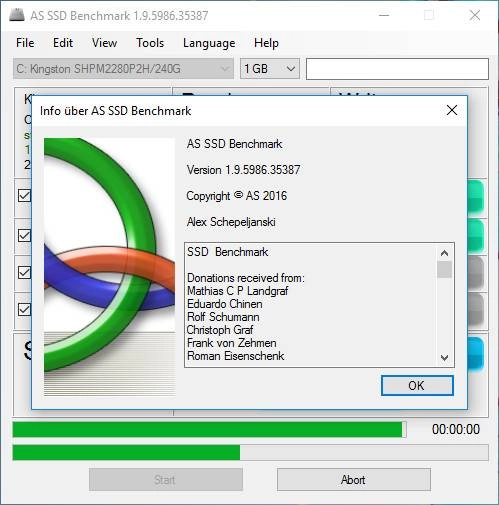Close the Info über AS SSD Benchmark dialog

point(452,110)
